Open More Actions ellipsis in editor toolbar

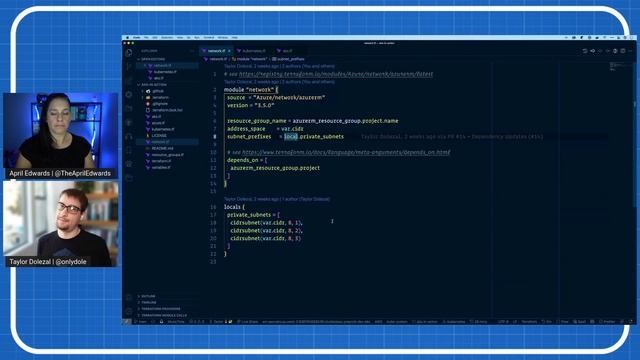tap(631, 51)
